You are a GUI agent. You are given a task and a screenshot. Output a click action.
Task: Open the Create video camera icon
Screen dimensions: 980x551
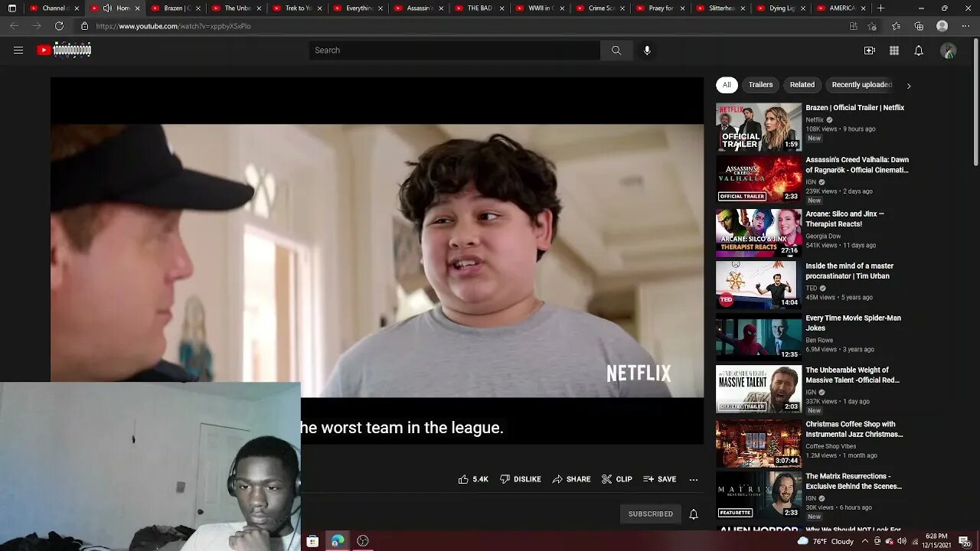coord(870,51)
